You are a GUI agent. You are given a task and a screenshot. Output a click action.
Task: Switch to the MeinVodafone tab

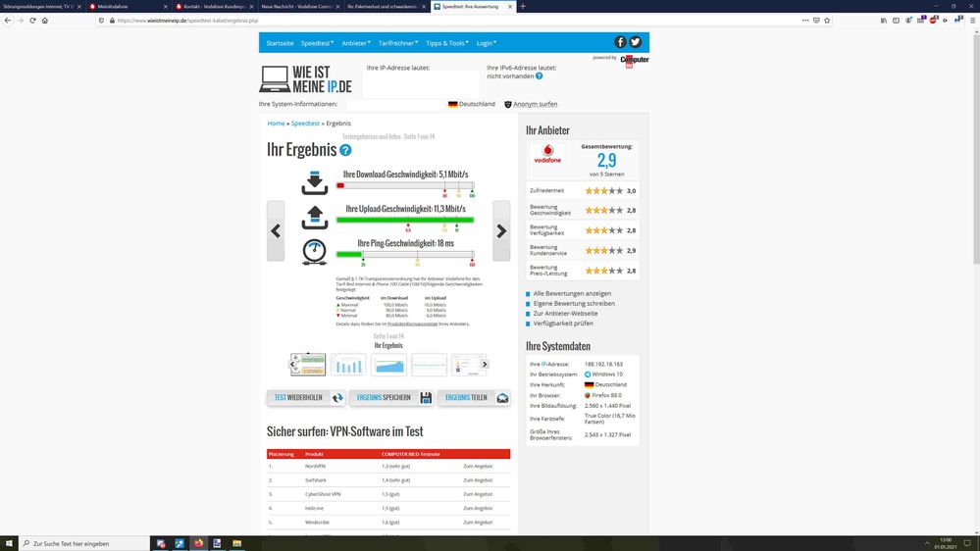coord(128,6)
